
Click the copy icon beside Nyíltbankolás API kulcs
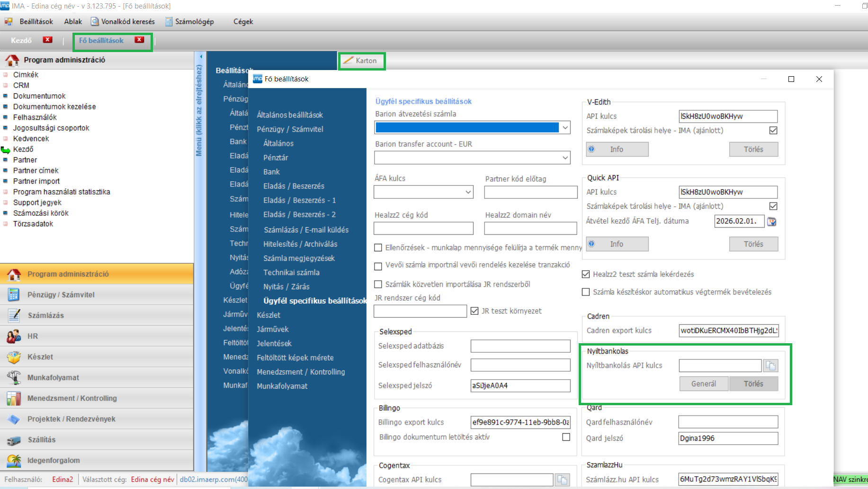(770, 365)
